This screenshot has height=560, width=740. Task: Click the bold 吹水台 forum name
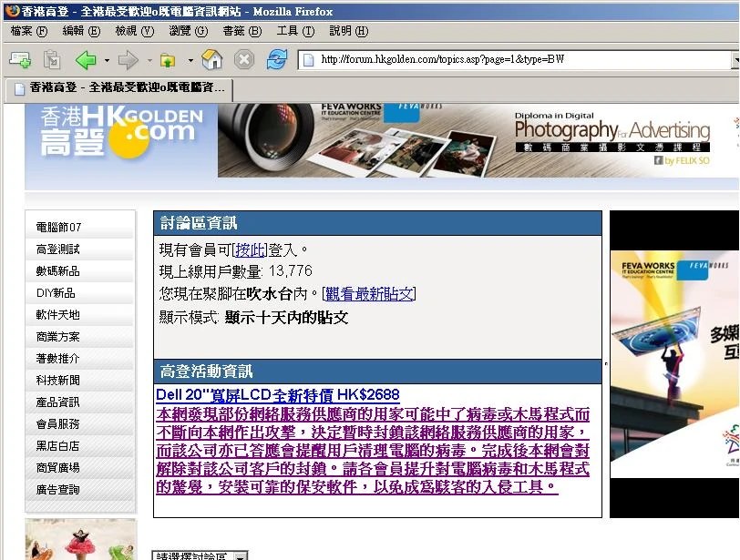[x=269, y=294]
